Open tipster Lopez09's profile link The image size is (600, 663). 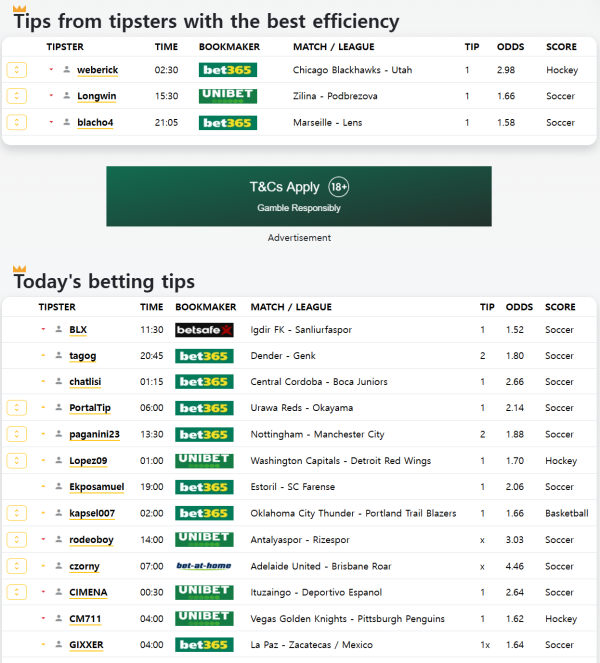87,461
